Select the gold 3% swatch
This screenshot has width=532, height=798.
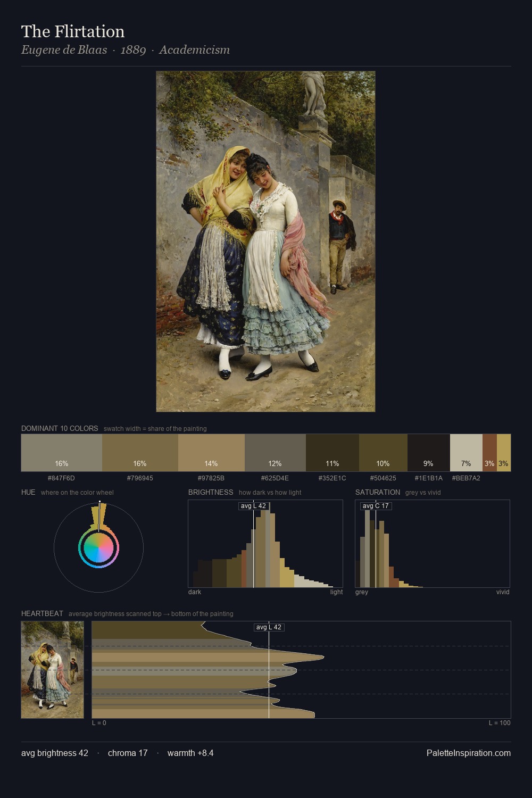(504, 453)
